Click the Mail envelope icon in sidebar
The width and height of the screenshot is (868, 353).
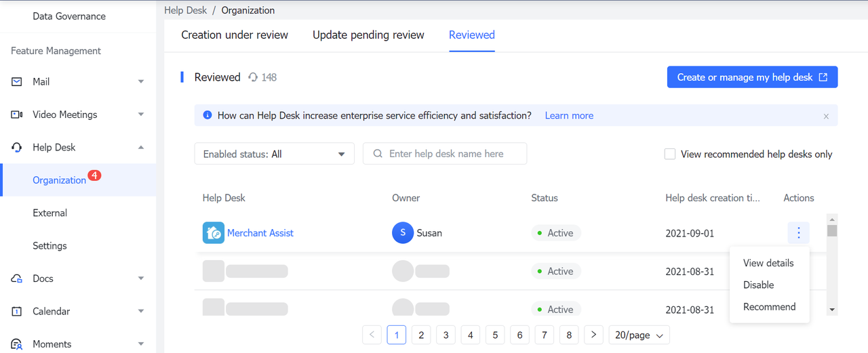click(x=17, y=81)
